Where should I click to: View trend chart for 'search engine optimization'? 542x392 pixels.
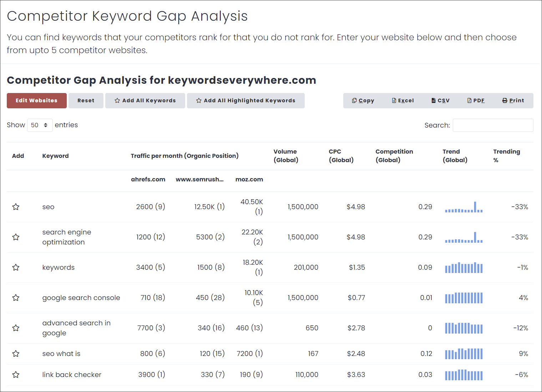(x=464, y=237)
